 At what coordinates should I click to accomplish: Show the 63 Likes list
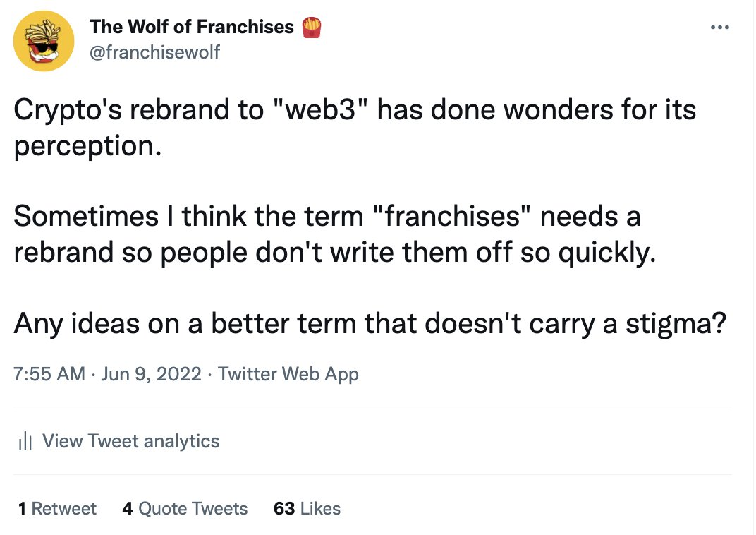(307, 508)
